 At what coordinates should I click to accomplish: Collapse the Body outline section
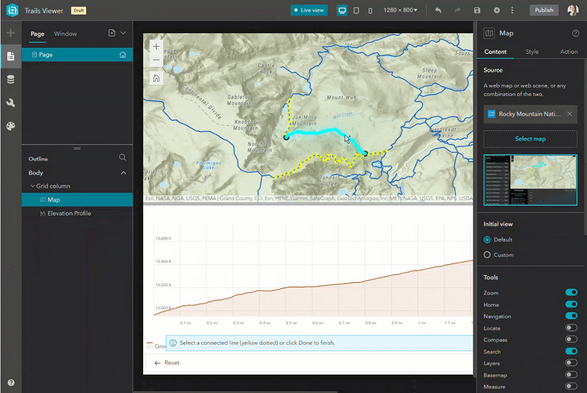click(x=124, y=173)
